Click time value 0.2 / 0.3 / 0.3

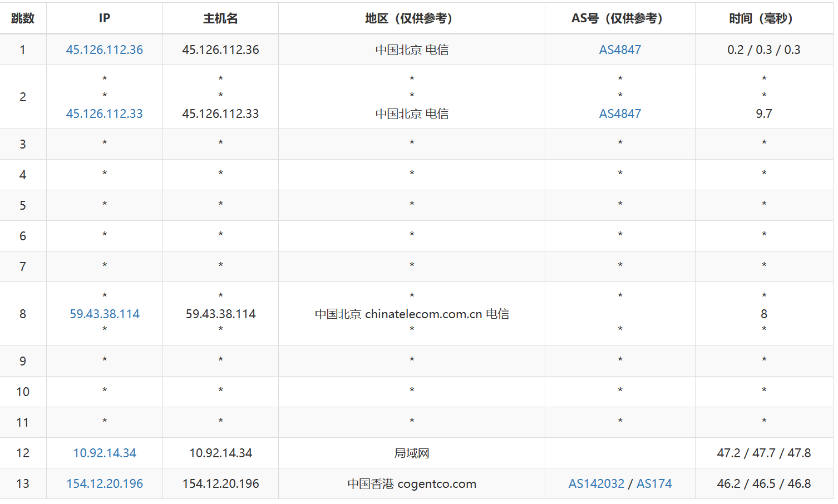pyautogui.click(x=764, y=50)
